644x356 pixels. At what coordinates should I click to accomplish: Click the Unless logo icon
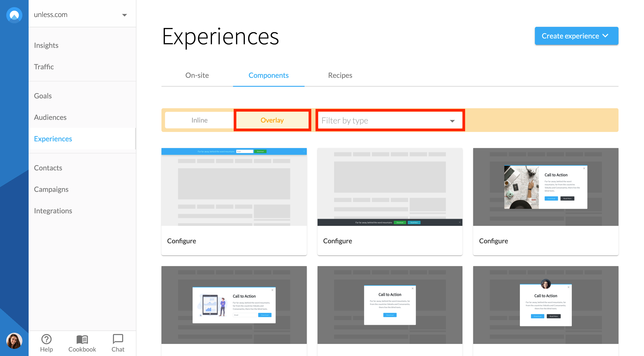pos(14,15)
